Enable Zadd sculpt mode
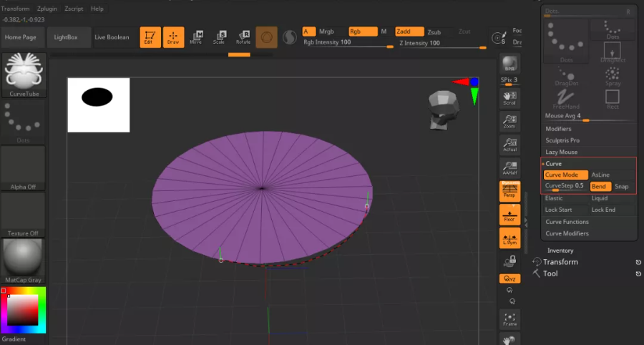Screen dimensions: 644x345 [409, 31]
